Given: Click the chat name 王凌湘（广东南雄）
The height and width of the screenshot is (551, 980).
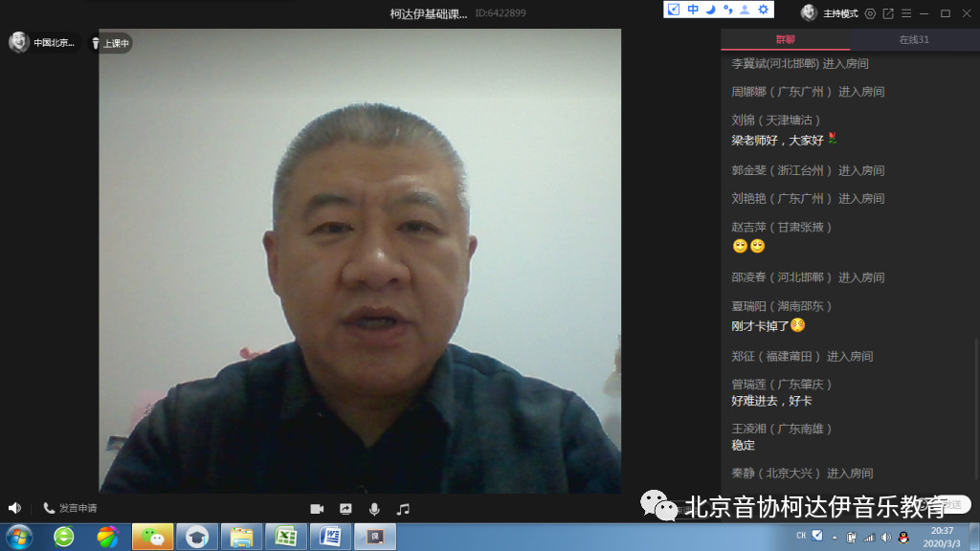Looking at the screenshot, I should pyautogui.click(x=781, y=429).
